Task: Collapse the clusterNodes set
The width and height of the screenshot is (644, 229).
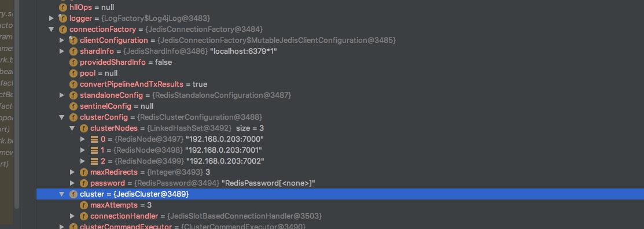Action: 72,128
